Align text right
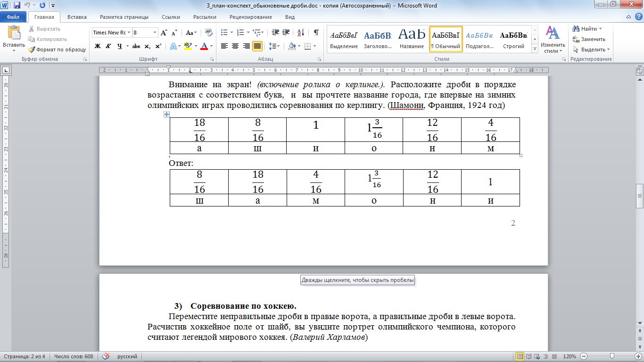This screenshot has height=362, width=644. pyautogui.click(x=246, y=46)
